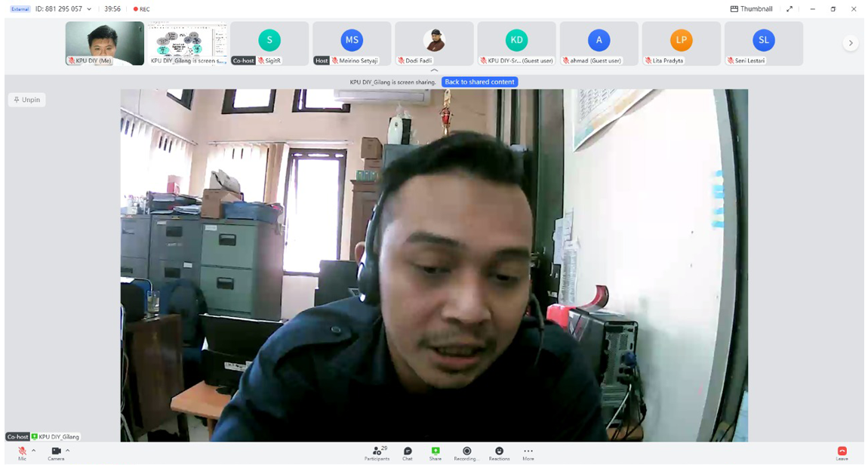Select Meirino Setyaji's host tile
The width and height of the screenshot is (868, 465).
click(352, 42)
